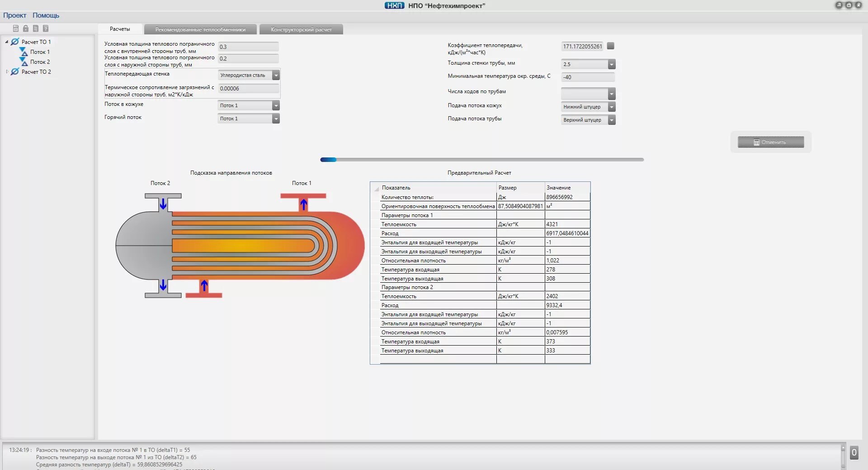Click the surface area value 87,5084904087981
This screenshot has width=868, height=470.
[x=521, y=206]
